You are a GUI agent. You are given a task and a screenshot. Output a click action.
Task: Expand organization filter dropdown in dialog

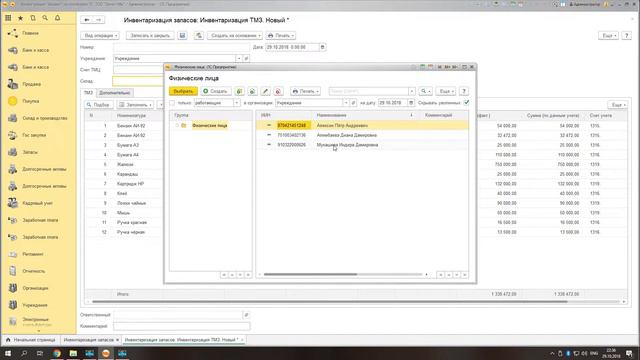[346, 103]
